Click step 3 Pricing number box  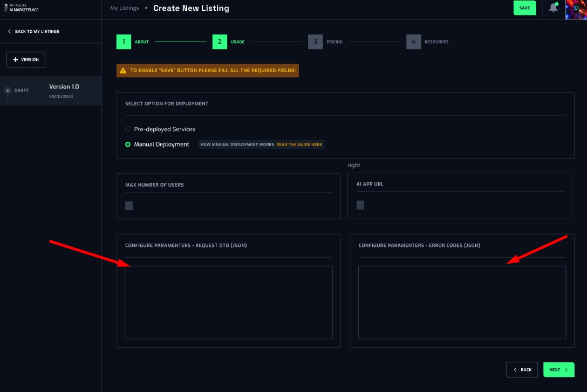click(x=315, y=42)
